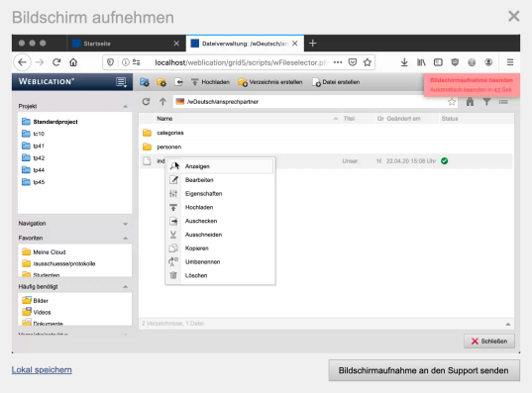Viewport: 532px width, 393px height.
Task: Click the binoculars search icon
Action: tap(470, 102)
